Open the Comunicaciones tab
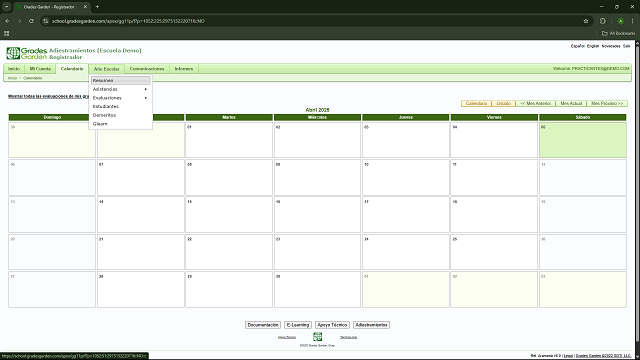 (x=147, y=69)
